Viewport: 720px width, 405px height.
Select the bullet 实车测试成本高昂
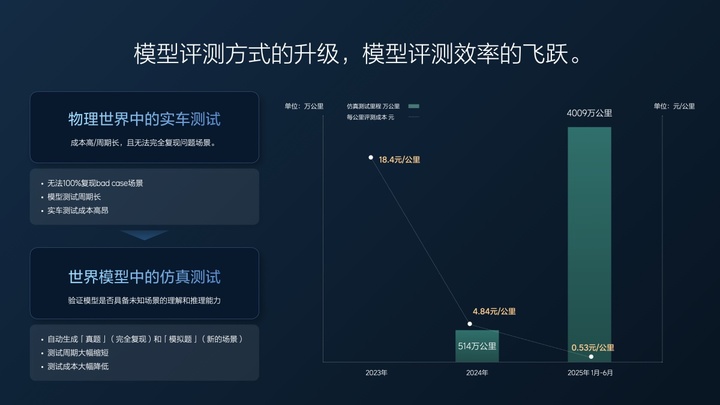tap(78, 210)
